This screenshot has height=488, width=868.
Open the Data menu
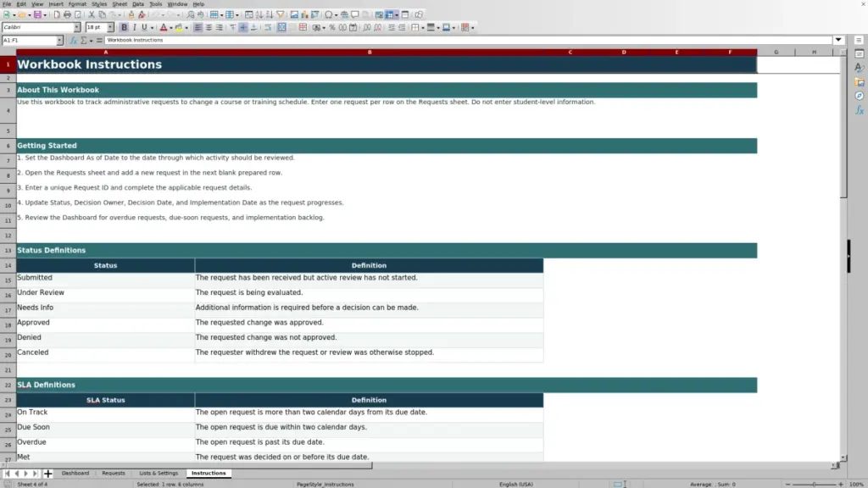(138, 4)
